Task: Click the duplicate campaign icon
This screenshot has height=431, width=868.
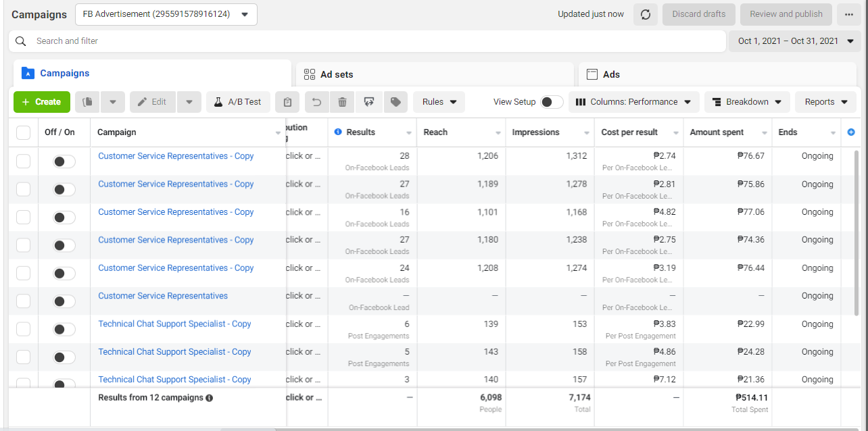Action: (x=88, y=102)
